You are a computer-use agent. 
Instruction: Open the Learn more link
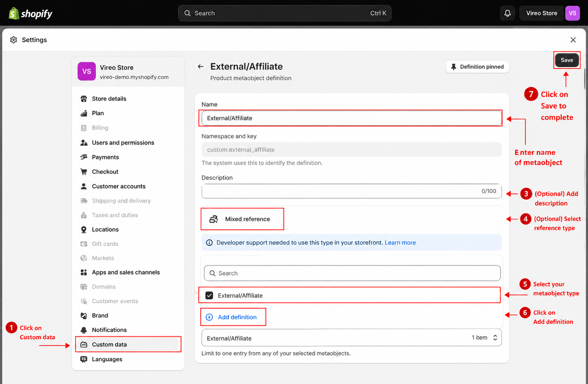[400, 243]
